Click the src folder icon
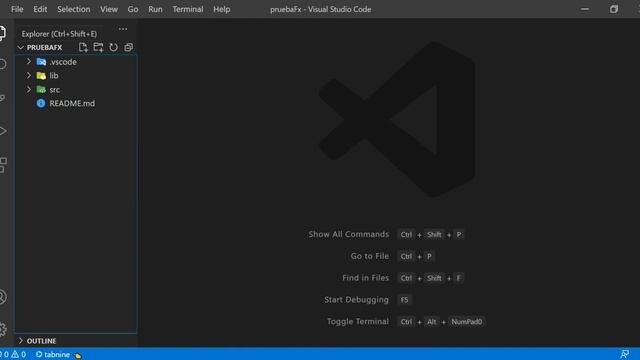 41,89
